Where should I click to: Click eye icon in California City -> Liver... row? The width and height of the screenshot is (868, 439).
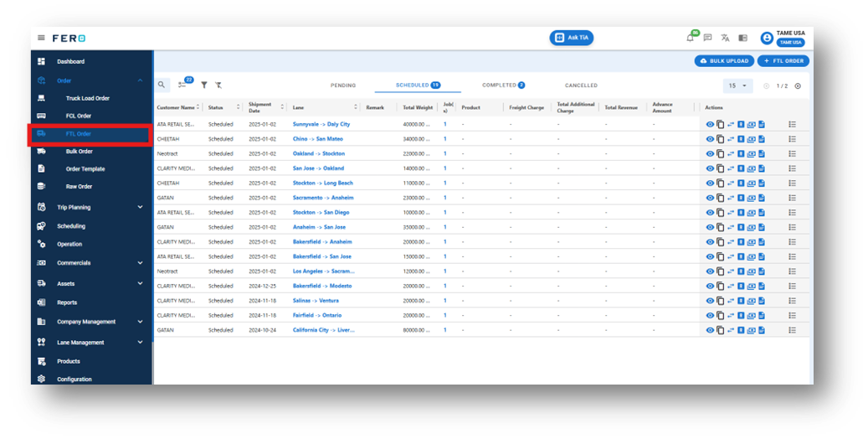(710, 330)
